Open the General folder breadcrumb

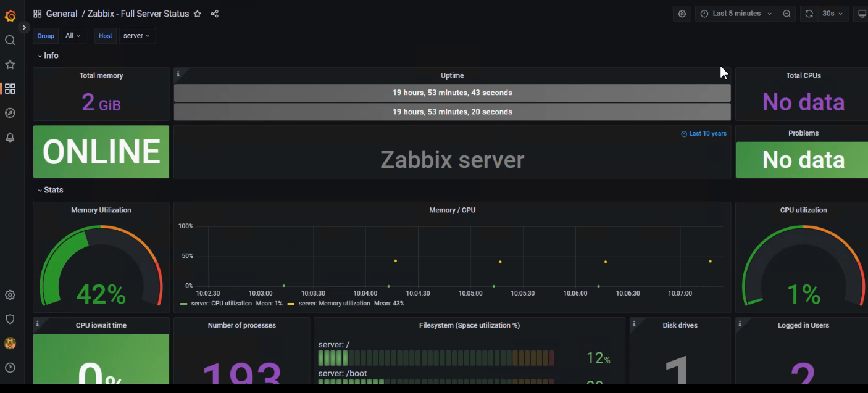(62, 14)
